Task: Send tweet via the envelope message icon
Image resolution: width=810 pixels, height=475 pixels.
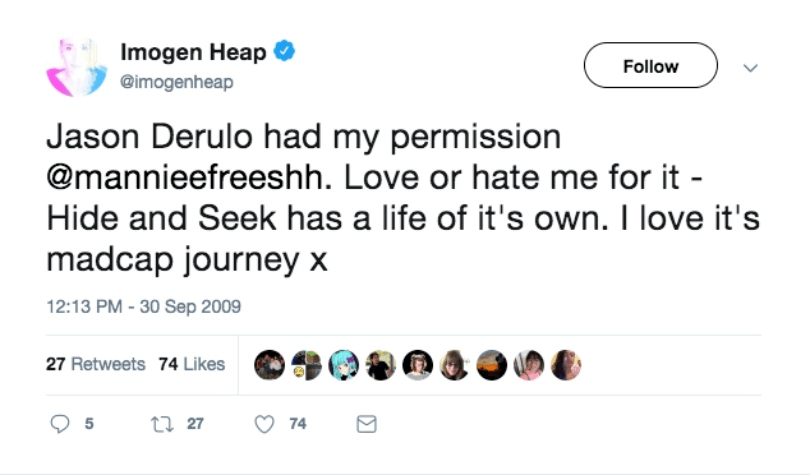Action: click(366, 424)
